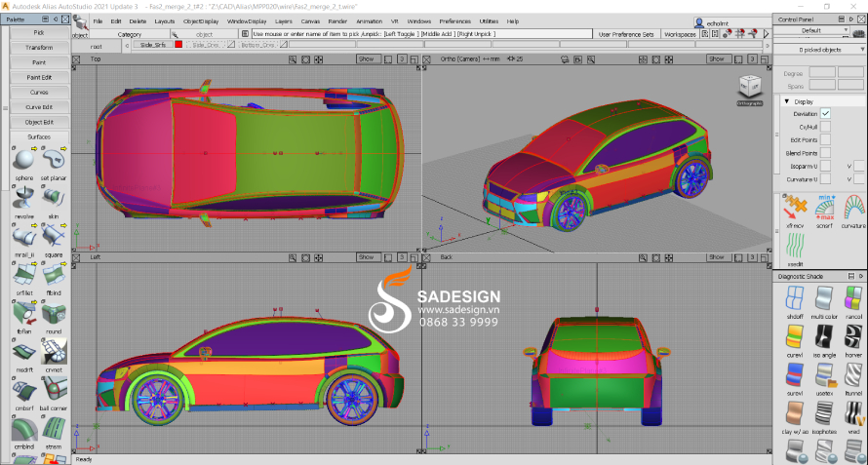
Task: Enable the Blend Points checkbox
Action: (x=825, y=153)
